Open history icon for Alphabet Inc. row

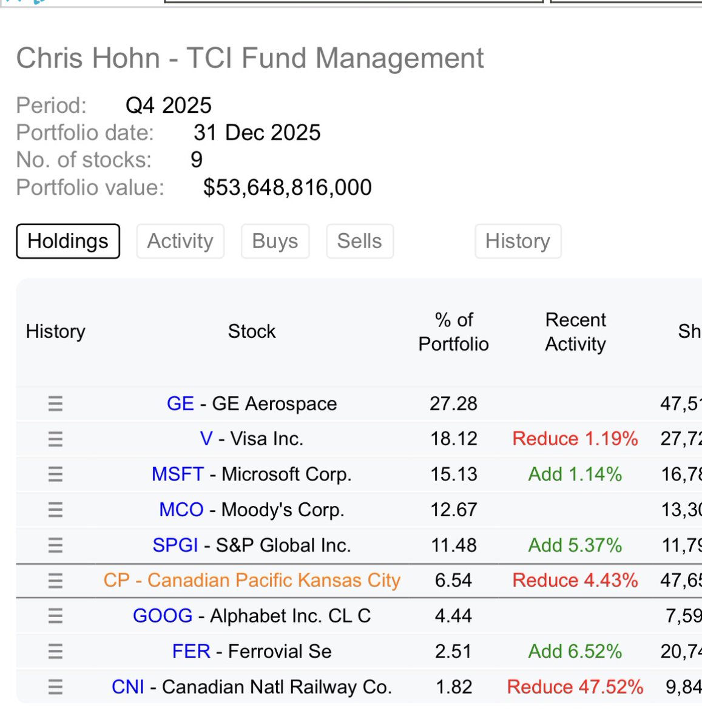[55, 616]
